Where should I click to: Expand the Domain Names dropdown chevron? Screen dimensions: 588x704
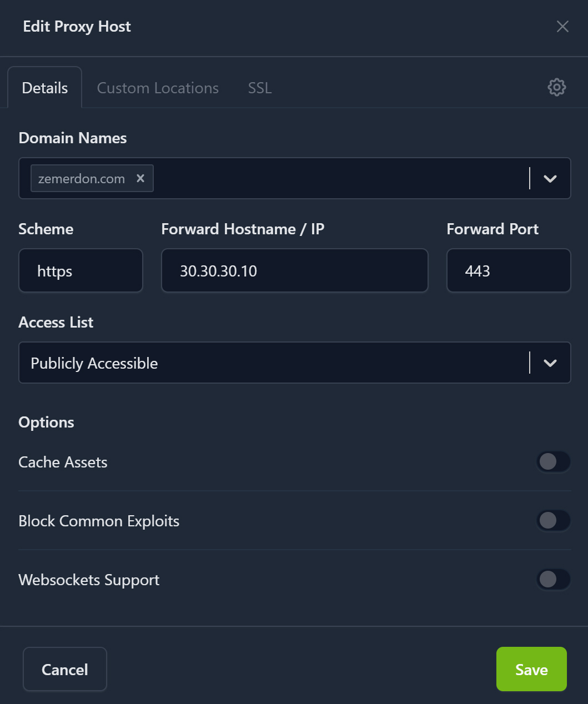pyautogui.click(x=550, y=179)
